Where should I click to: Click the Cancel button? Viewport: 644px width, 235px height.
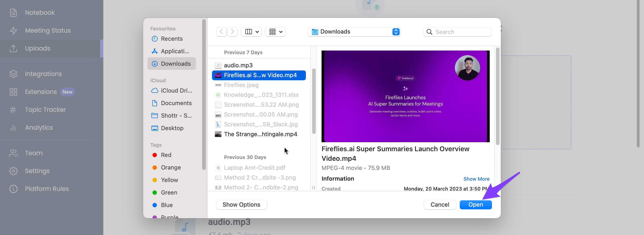(440, 205)
